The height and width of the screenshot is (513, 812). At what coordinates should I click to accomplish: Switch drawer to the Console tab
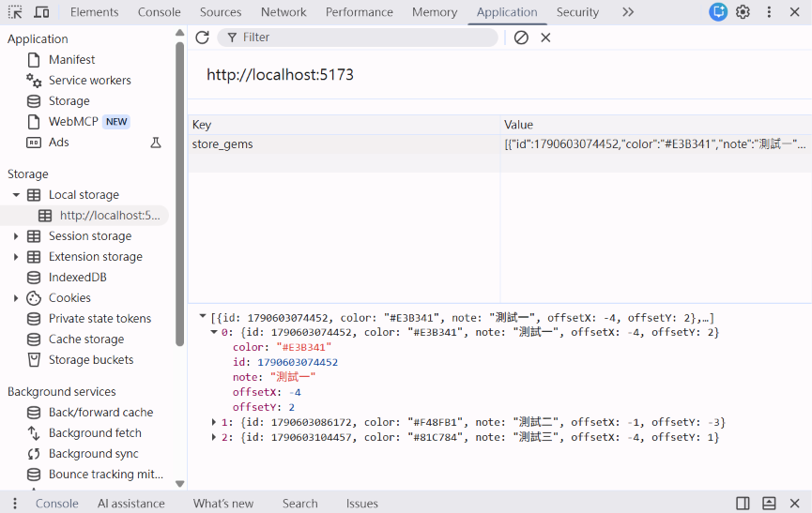pyautogui.click(x=57, y=504)
